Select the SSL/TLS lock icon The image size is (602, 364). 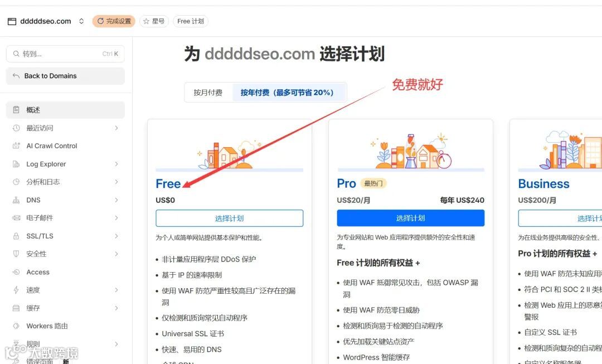pos(16,236)
